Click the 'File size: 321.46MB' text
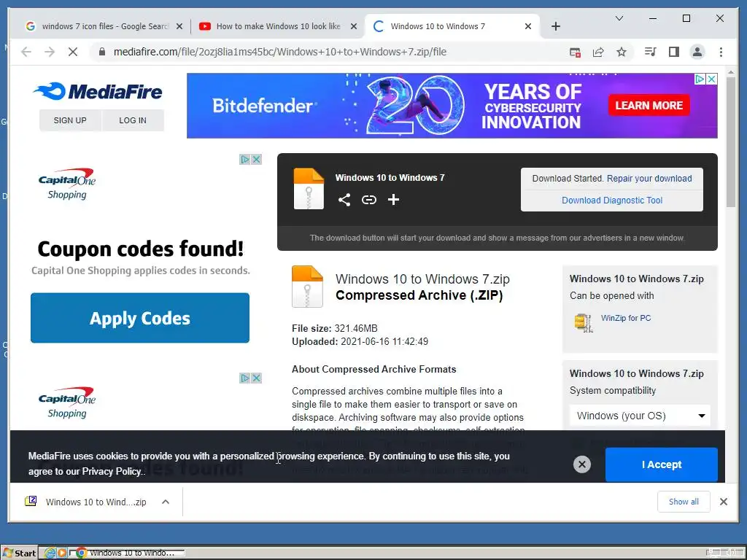The image size is (747, 560). (334, 329)
